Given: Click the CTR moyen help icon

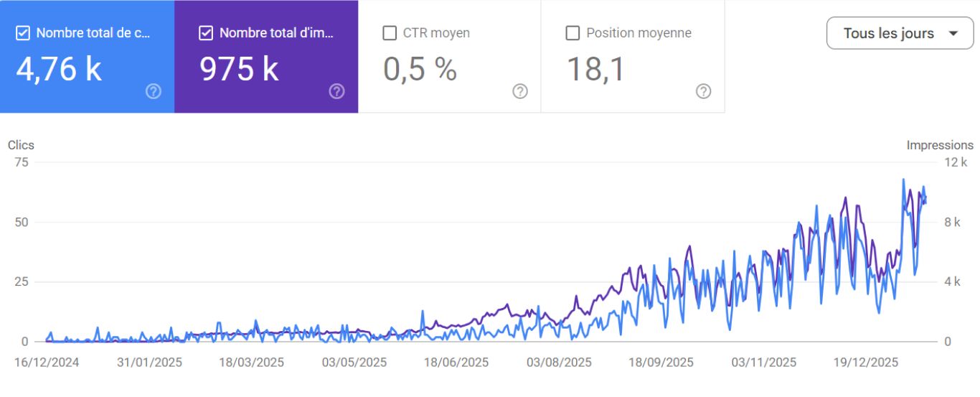Looking at the screenshot, I should point(520,91).
